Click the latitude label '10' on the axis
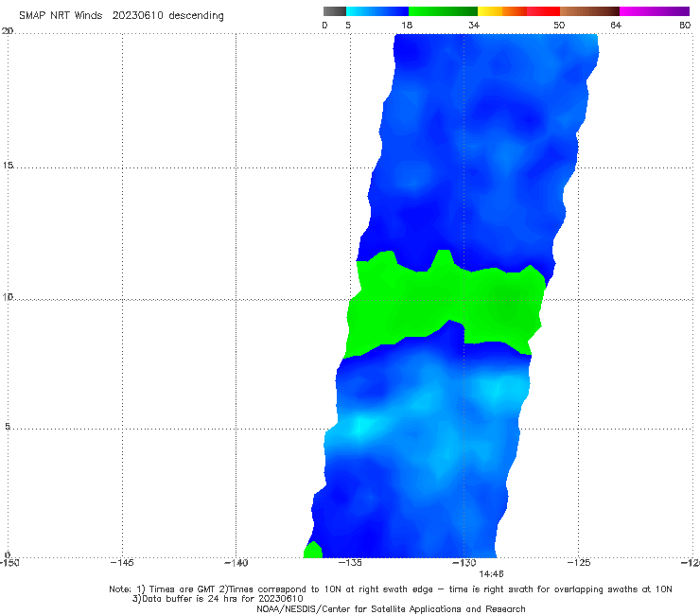 click(8, 296)
